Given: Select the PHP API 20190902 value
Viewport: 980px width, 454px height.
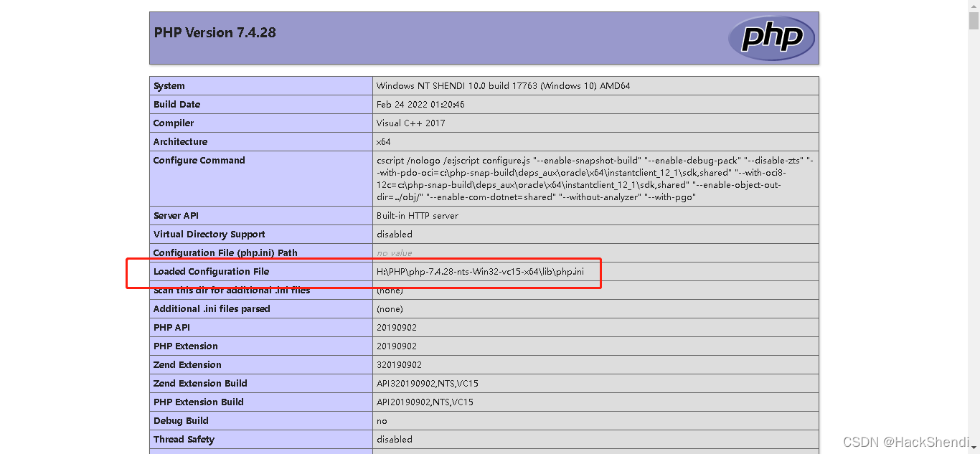Looking at the screenshot, I should click(x=395, y=327).
